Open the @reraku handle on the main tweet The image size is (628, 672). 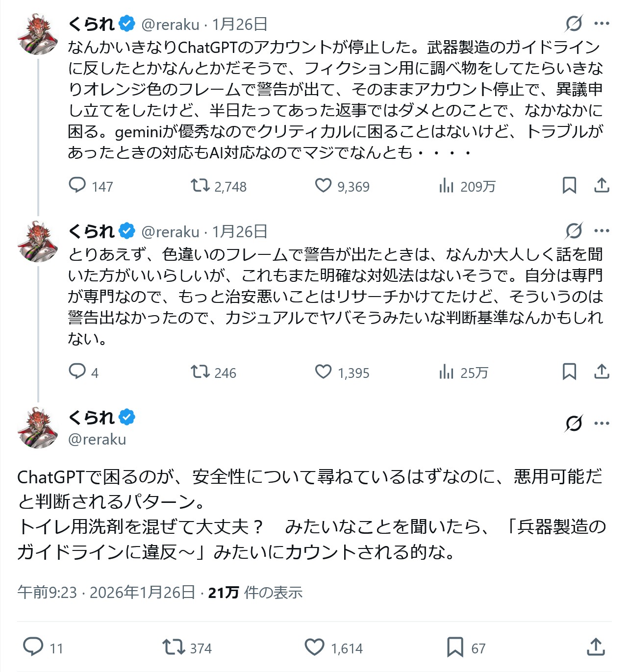(x=97, y=439)
